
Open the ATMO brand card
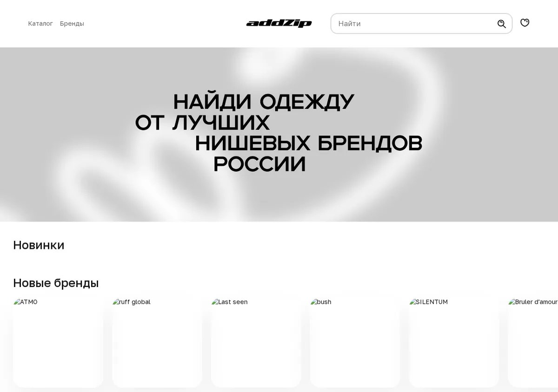(58, 343)
